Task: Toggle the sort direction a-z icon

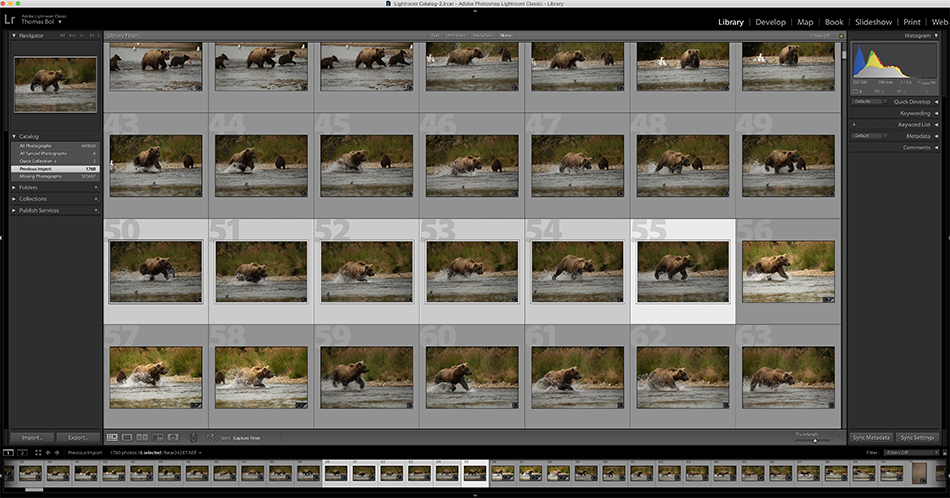Action: click(x=211, y=437)
